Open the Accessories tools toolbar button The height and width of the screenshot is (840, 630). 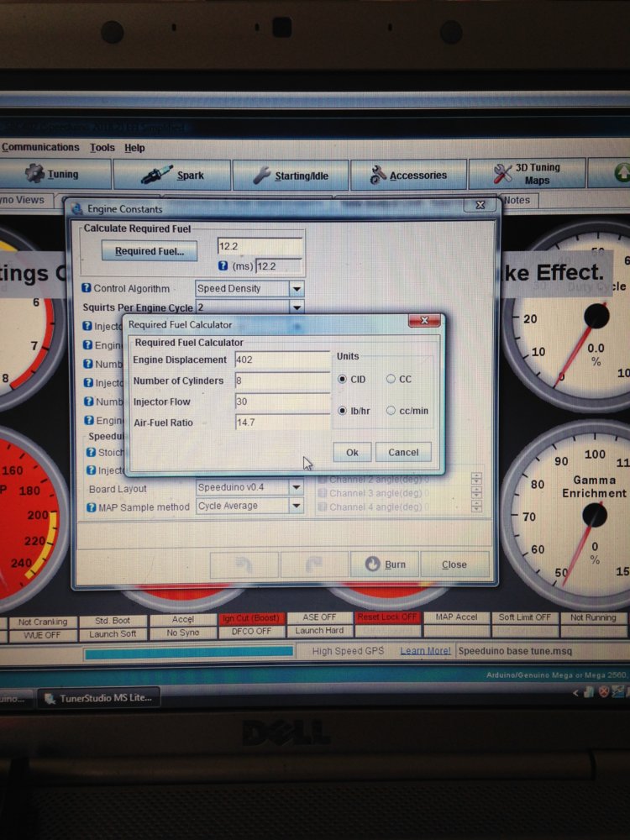point(408,175)
